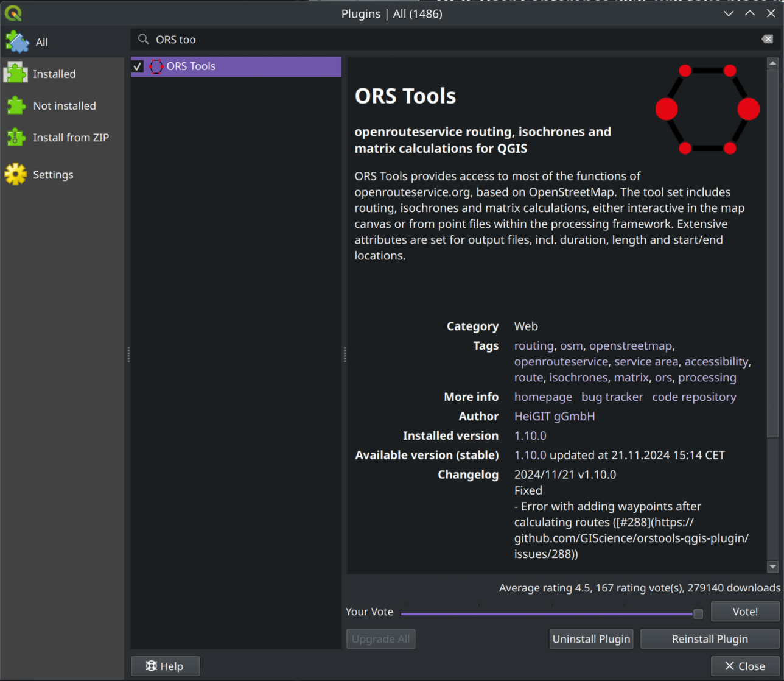Click the service area tag link
The height and width of the screenshot is (681, 784).
646,362
